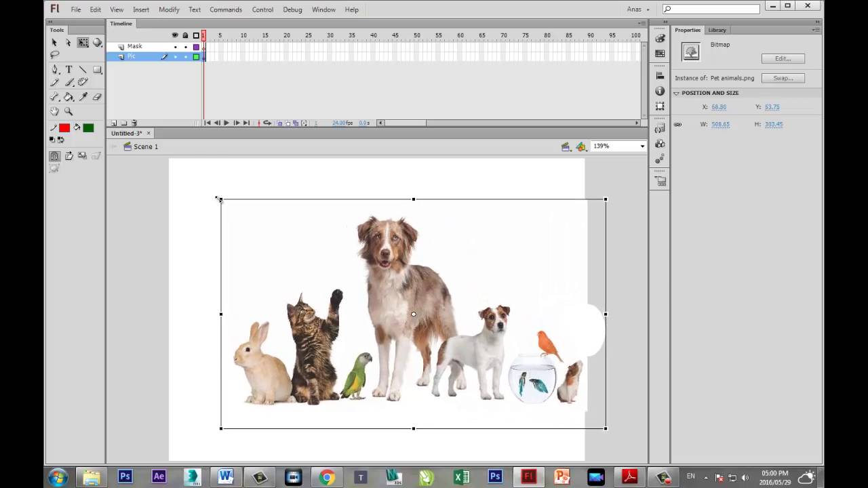Switch to the Library tab
The image size is (868, 488).
pyautogui.click(x=717, y=30)
